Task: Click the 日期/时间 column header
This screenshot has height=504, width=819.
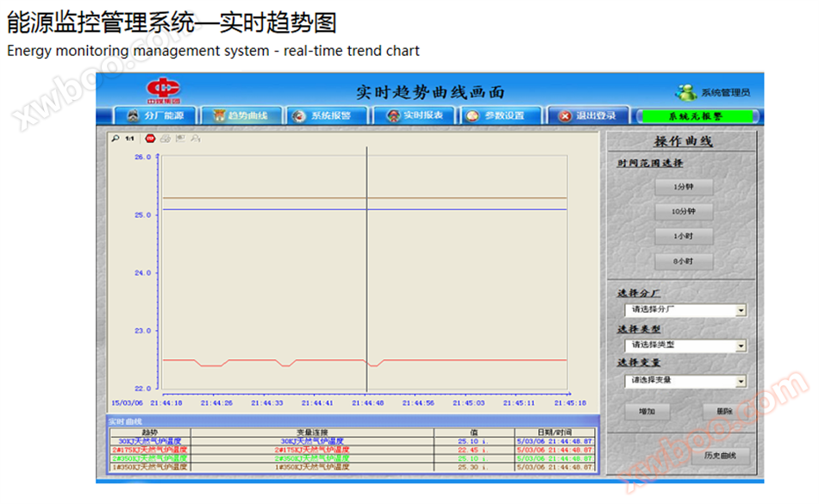Action: pos(554,432)
